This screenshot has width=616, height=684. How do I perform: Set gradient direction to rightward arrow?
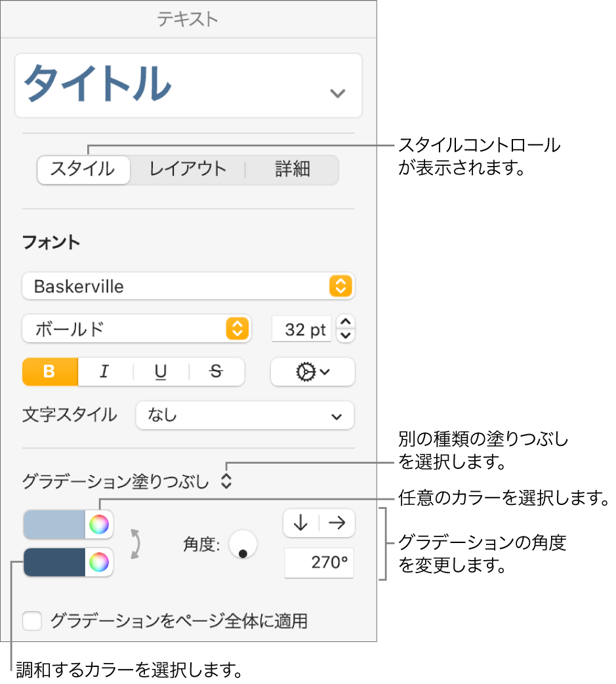pyautogui.click(x=337, y=523)
